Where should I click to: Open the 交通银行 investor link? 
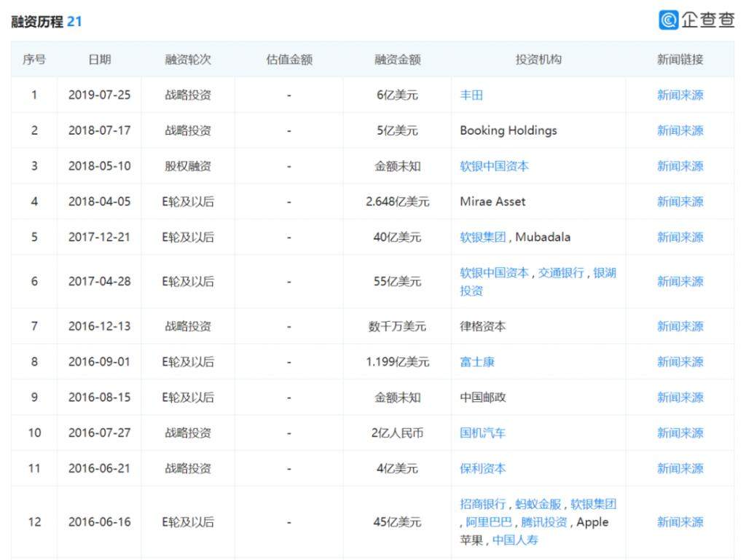click(561, 273)
